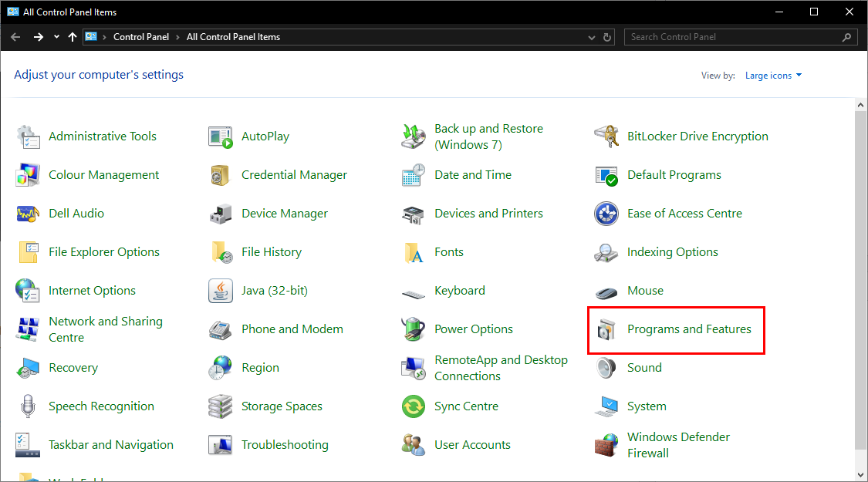Open the address bar history dropdown arrow
This screenshot has height=482, width=868.
592,37
